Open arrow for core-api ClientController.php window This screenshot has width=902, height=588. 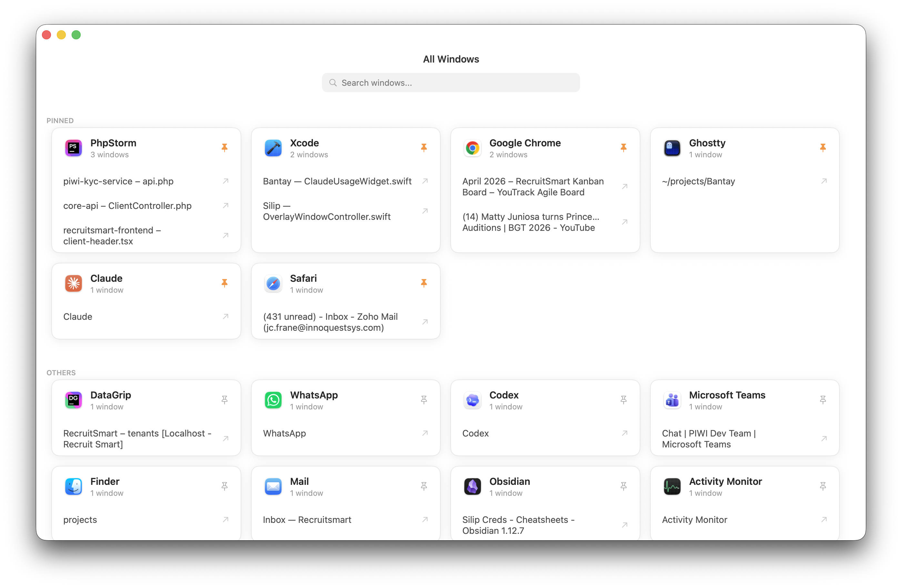225,206
